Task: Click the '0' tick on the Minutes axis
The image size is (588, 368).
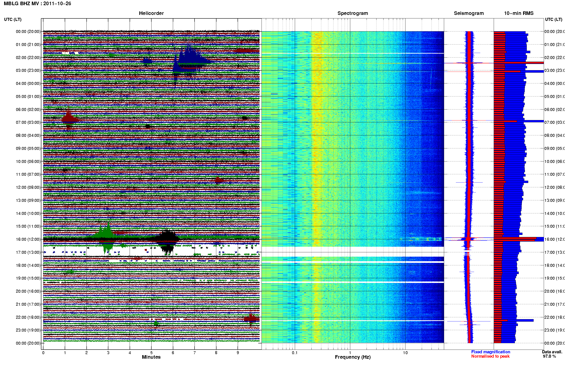Action: (43, 353)
